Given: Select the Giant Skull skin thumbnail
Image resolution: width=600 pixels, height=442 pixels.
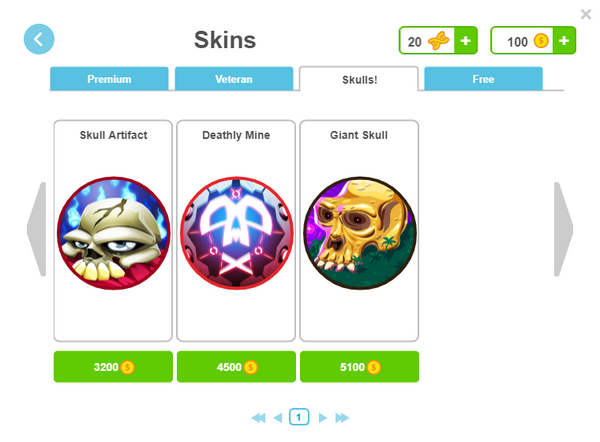Looking at the screenshot, I should point(360,233).
